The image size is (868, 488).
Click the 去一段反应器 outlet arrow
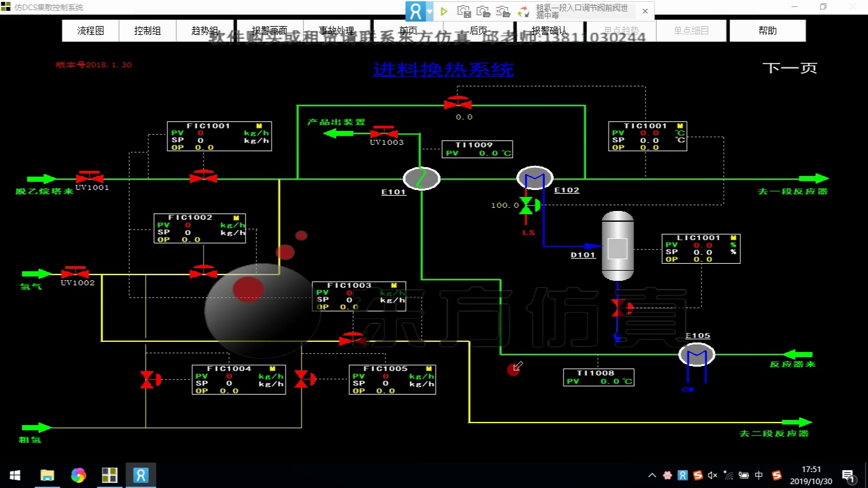pos(814,179)
